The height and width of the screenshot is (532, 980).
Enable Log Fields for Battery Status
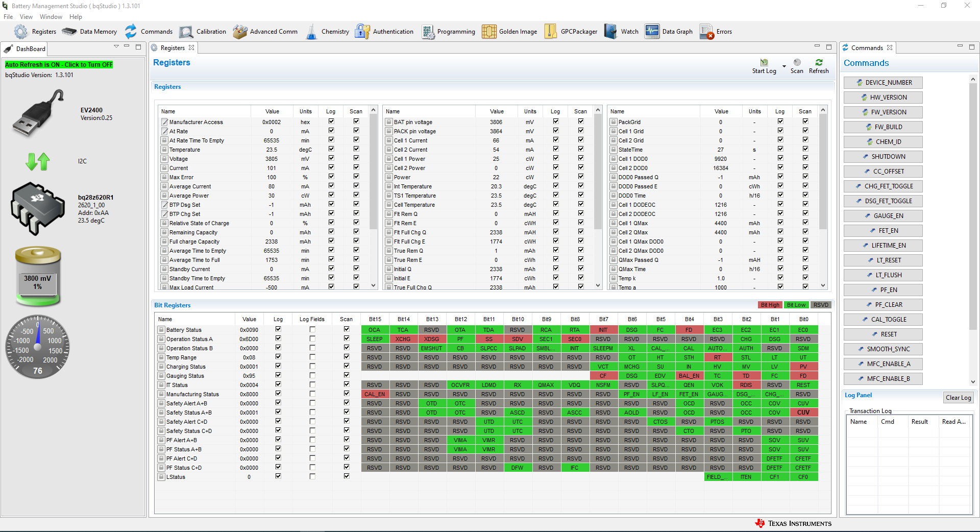pyautogui.click(x=312, y=330)
